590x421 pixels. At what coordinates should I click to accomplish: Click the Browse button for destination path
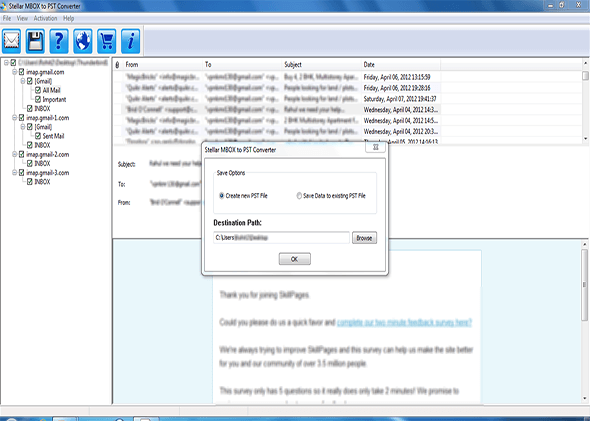pos(364,238)
